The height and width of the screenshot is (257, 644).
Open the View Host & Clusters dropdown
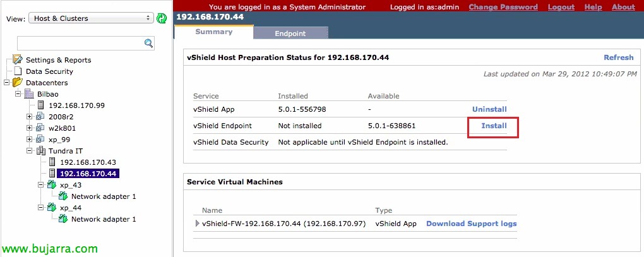(91, 18)
